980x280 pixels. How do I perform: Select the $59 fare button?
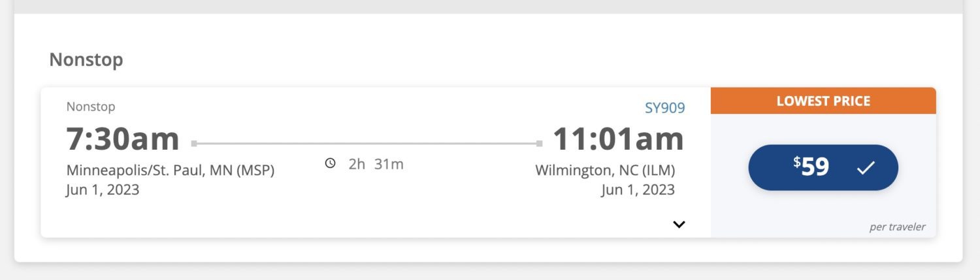823,167
